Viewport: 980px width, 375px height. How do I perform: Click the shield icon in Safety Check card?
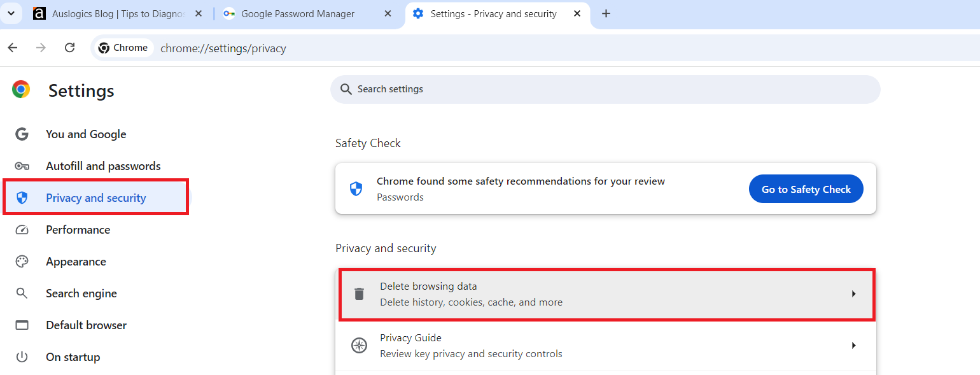356,189
